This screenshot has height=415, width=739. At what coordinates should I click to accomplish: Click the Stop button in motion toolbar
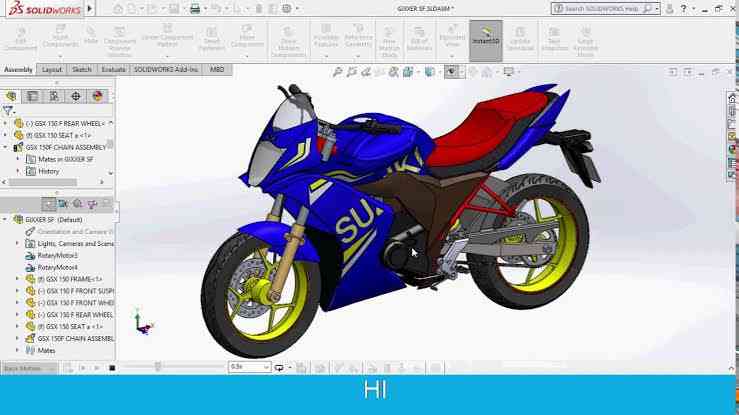(112, 368)
